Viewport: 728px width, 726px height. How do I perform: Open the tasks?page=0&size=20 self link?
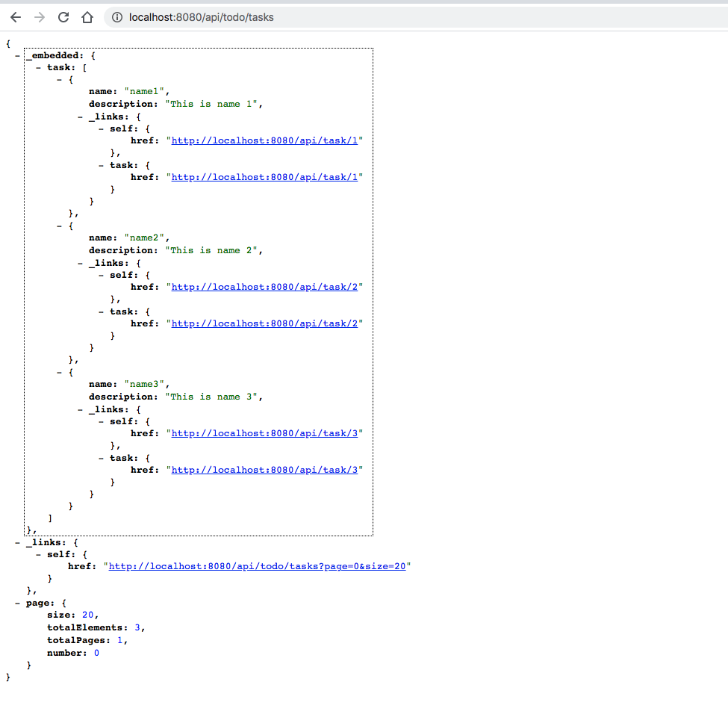[x=258, y=566]
